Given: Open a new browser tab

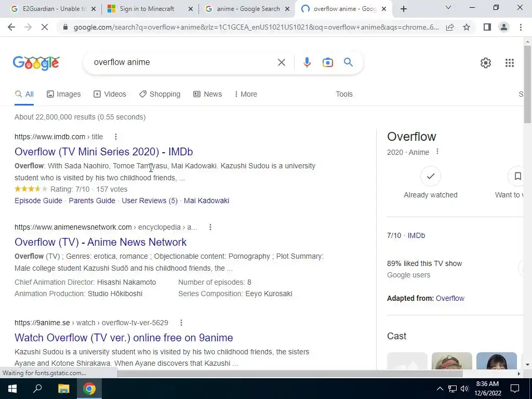Looking at the screenshot, I should [x=403, y=9].
